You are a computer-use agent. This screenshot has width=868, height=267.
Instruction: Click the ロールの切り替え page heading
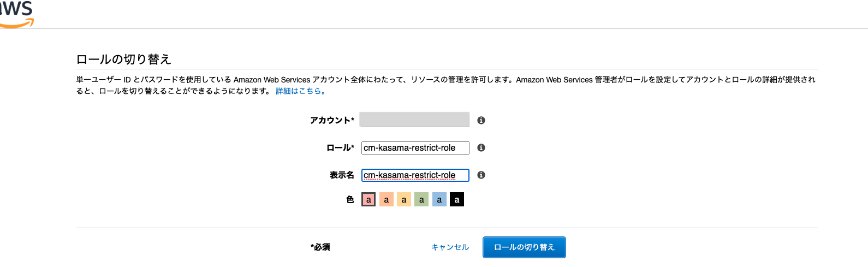[x=124, y=59]
